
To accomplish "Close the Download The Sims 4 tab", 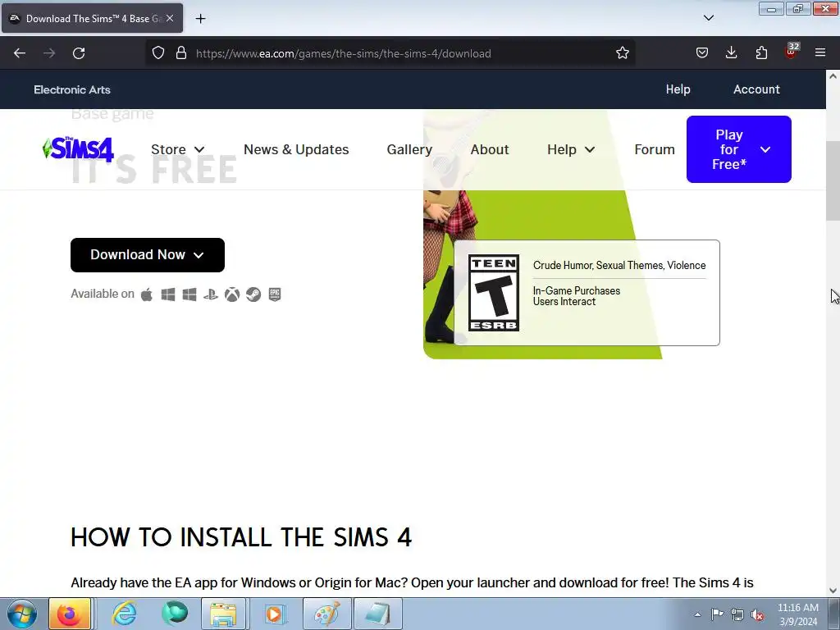I will coord(169,18).
